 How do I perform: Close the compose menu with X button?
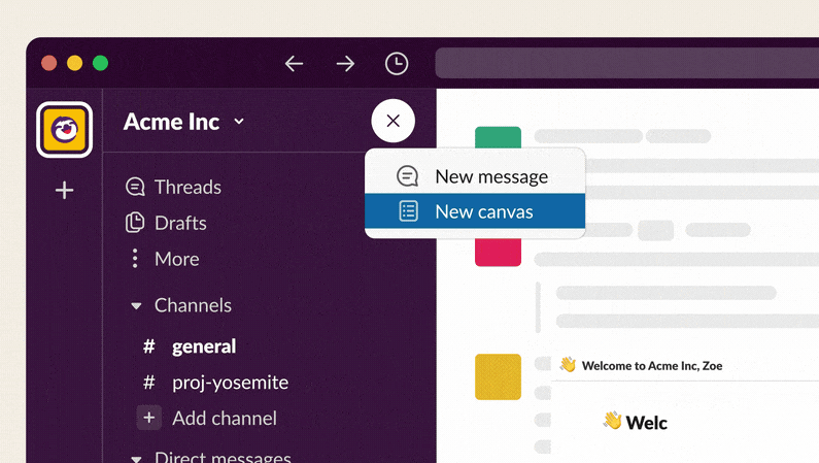(x=393, y=121)
